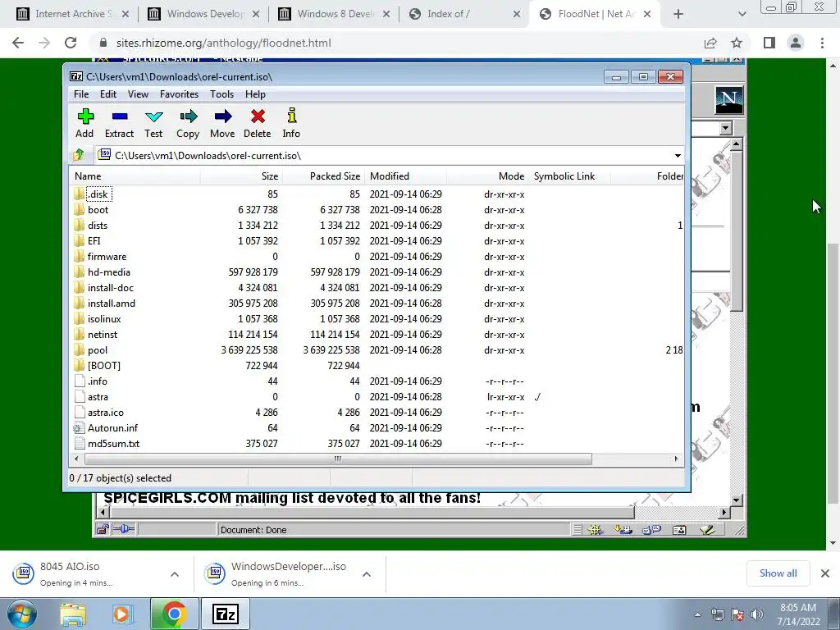Open a new Chrome tab
The height and width of the screenshot is (630, 840).
[x=678, y=14]
